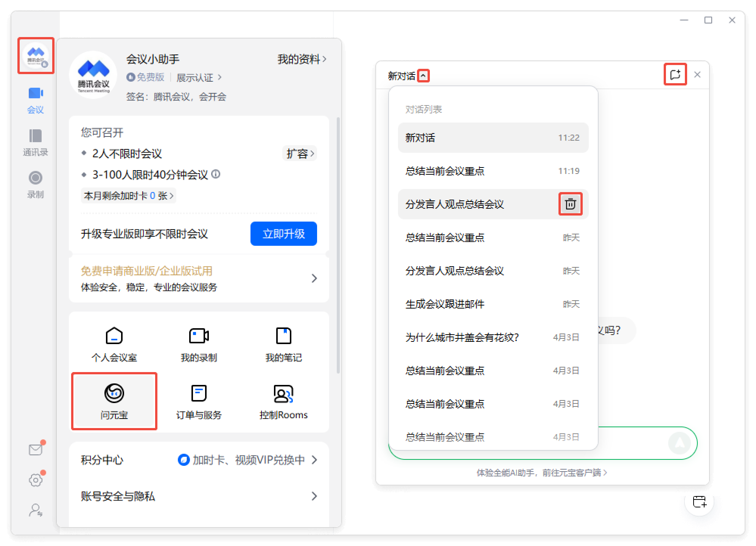Switch to the 通讯录 contacts tab
This screenshot has width=756, height=546.
tap(35, 142)
